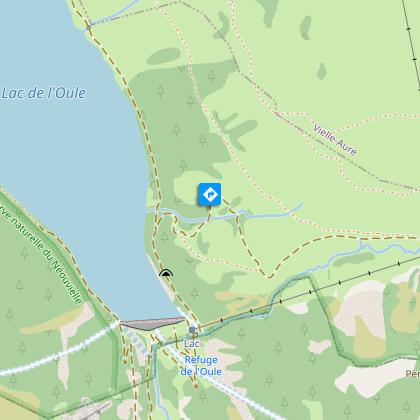
Task: Click the blue stream inlet at top-left
Action: pyautogui.click(x=113, y=13)
